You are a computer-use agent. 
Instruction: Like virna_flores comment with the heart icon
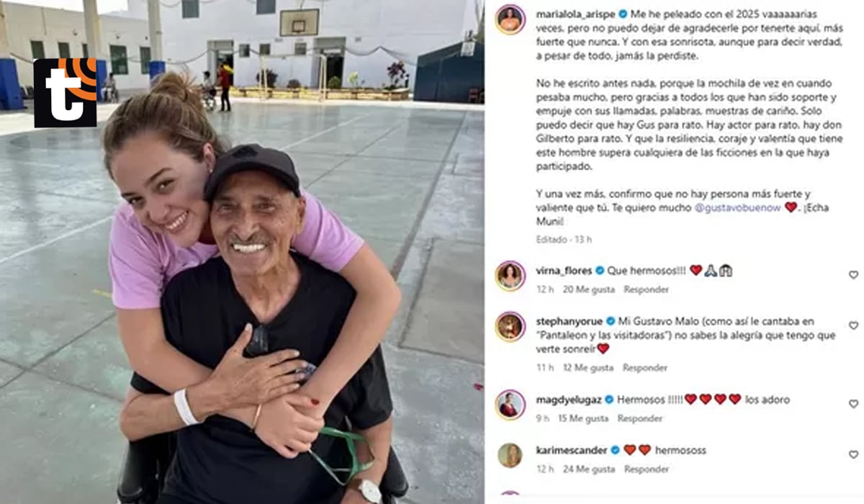853,275
